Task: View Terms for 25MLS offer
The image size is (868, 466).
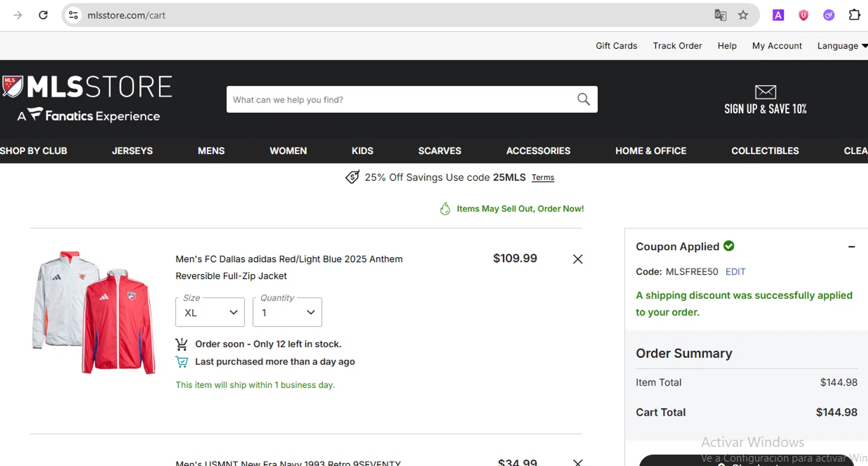Action: [x=543, y=177]
